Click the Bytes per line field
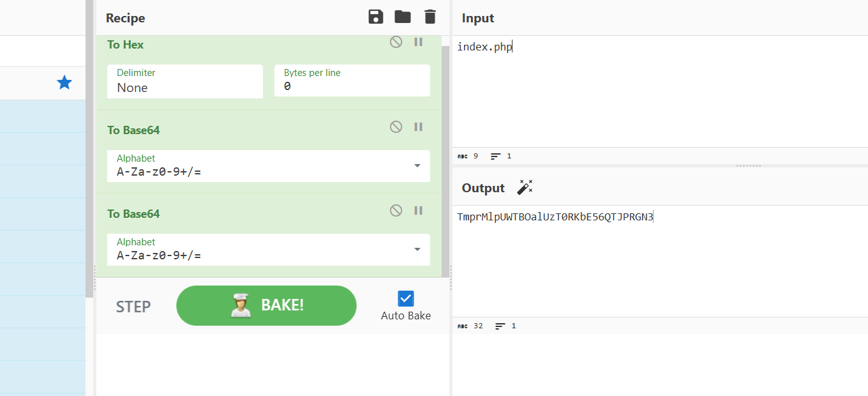868x396 pixels. pyautogui.click(x=352, y=82)
